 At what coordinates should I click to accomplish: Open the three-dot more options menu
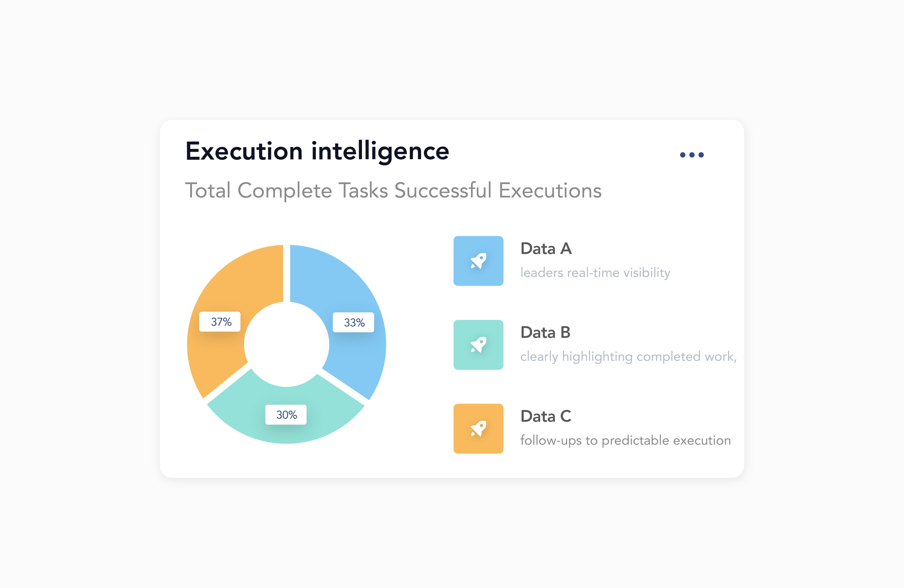click(x=692, y=155)
